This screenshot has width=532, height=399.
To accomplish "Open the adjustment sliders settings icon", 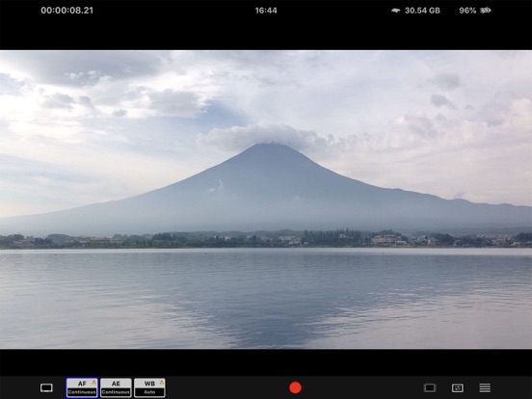I will click(458, 387).
